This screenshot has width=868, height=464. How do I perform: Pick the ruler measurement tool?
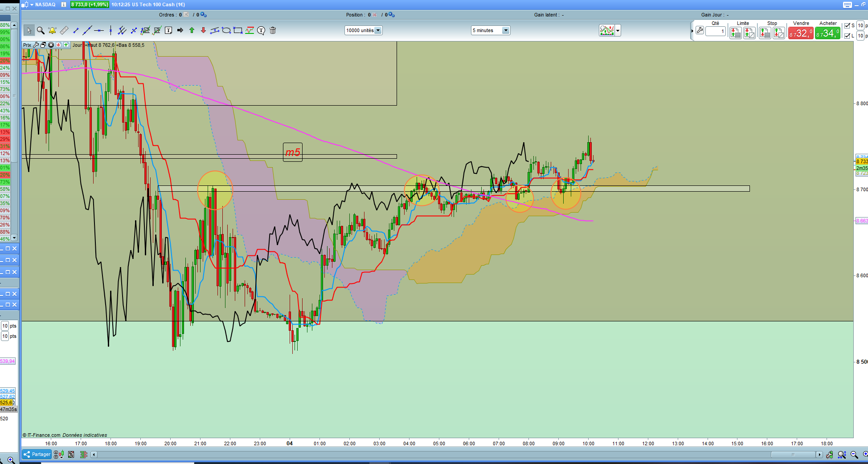[x=64, y=30]
